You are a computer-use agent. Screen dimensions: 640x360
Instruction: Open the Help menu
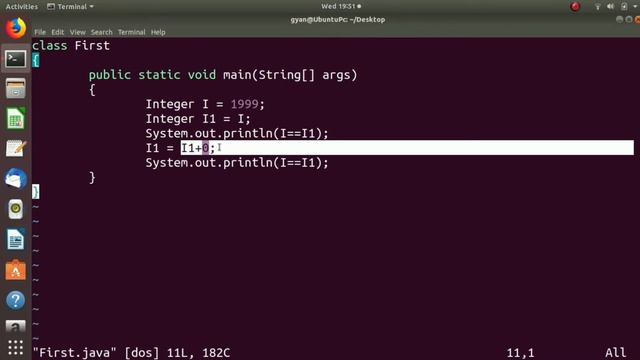point(158,32)
